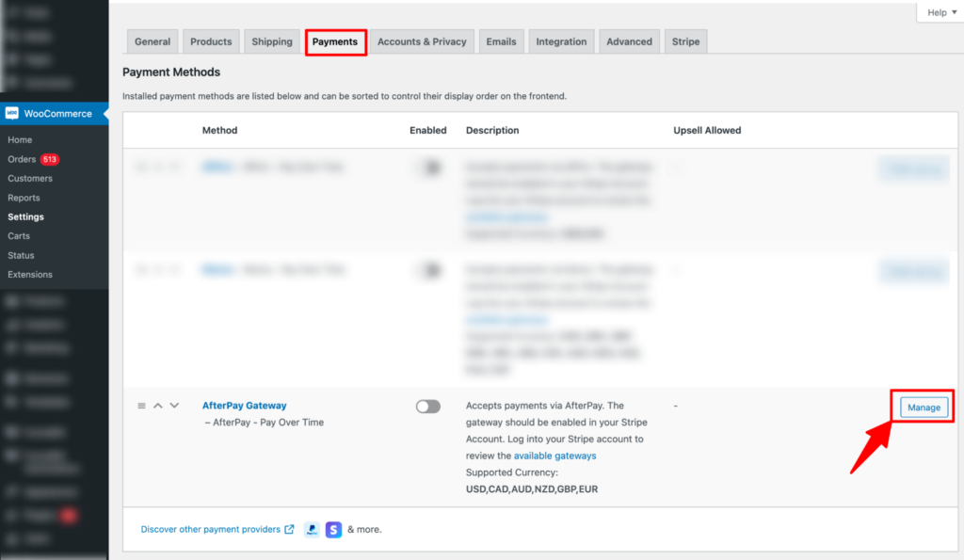The width and height of the screenshot is (964, 560).
Task: Go to Accounts & Privacy tab
Action: tap(422, 41)
